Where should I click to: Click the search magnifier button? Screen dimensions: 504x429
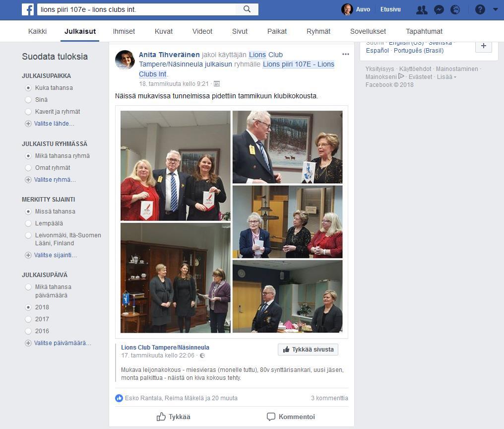click(247, 9)
